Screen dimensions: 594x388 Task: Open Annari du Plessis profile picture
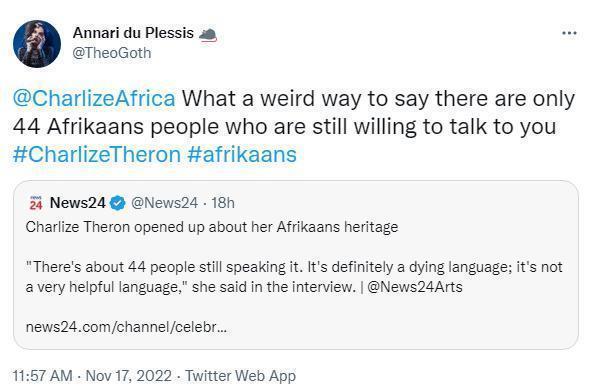click(x=37, y=44)
